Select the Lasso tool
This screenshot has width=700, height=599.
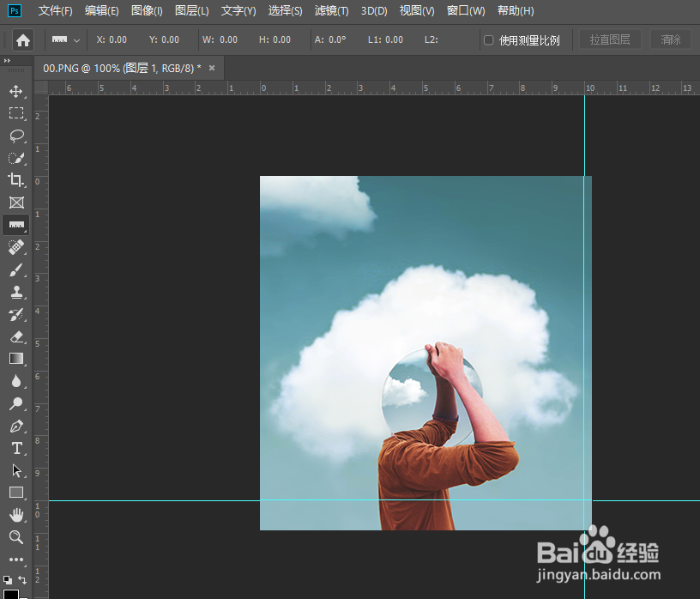[x=16, y=136]
